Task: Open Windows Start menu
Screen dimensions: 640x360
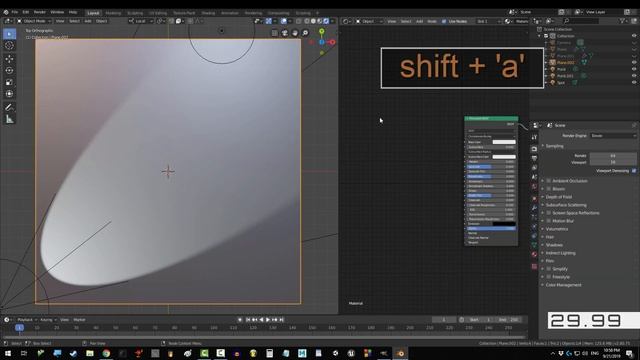Action: (7, 353)
